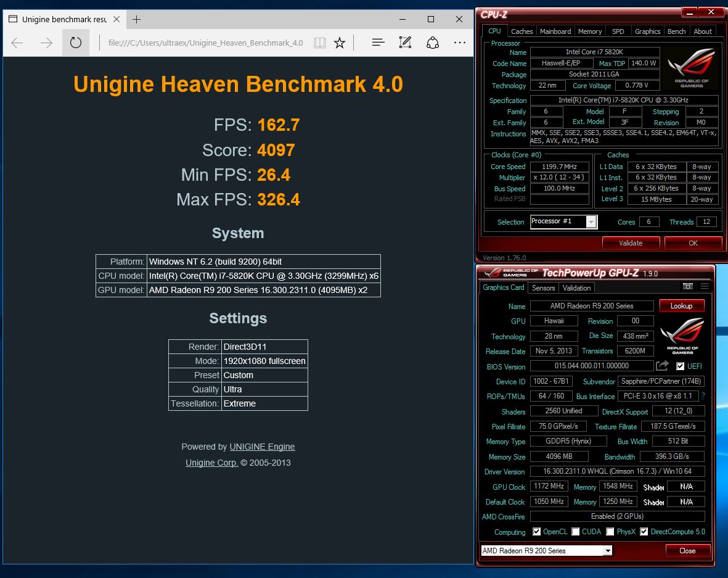Toggle the OpenCL checkbox
Viewport: 728px width, 578px height.
(x=537, y=532)
